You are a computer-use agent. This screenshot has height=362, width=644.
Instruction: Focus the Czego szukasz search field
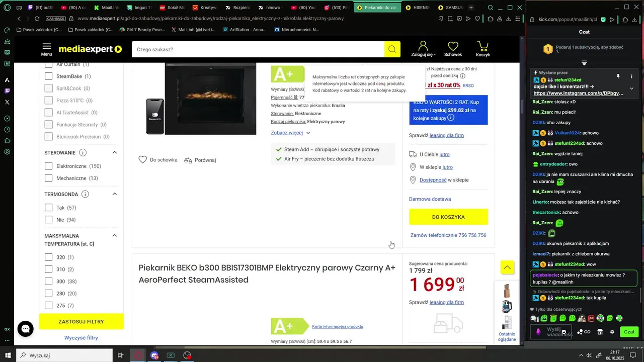258,49
